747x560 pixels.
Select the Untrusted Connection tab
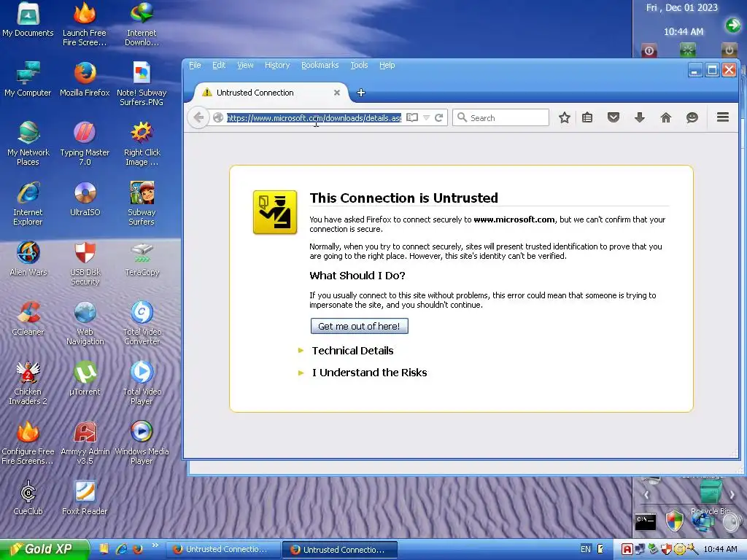(x=270, y=93)
